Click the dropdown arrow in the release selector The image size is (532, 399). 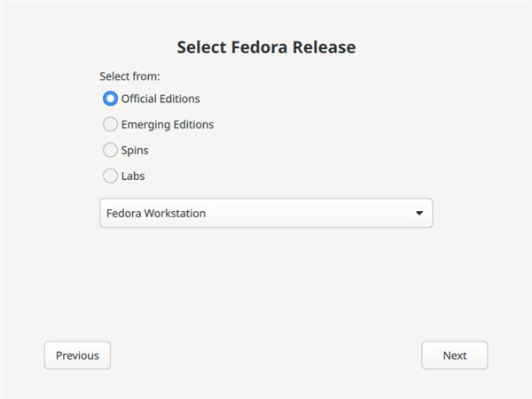tap(419, 214)
